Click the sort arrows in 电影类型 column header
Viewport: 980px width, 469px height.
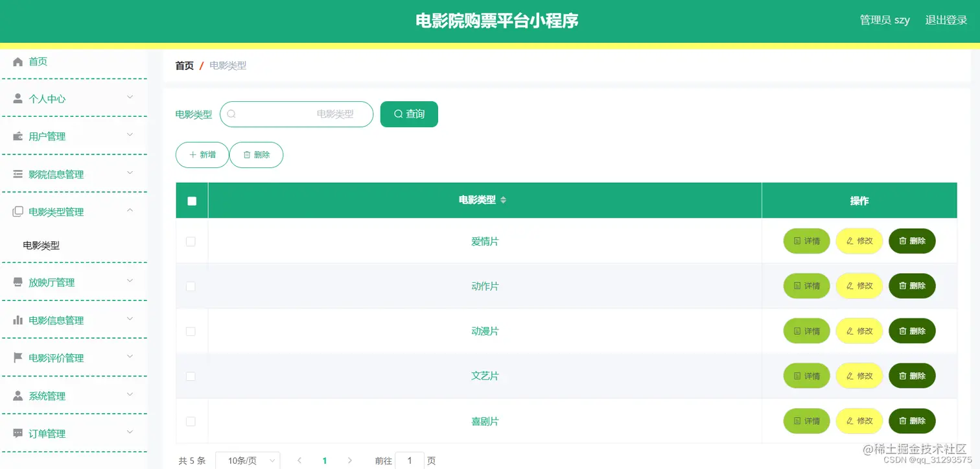(503, 200)
